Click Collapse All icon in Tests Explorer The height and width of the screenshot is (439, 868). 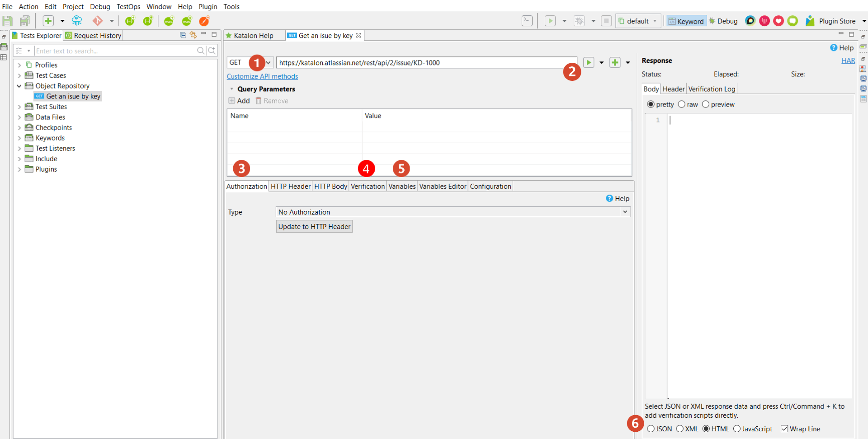click(x=183, y=35)
